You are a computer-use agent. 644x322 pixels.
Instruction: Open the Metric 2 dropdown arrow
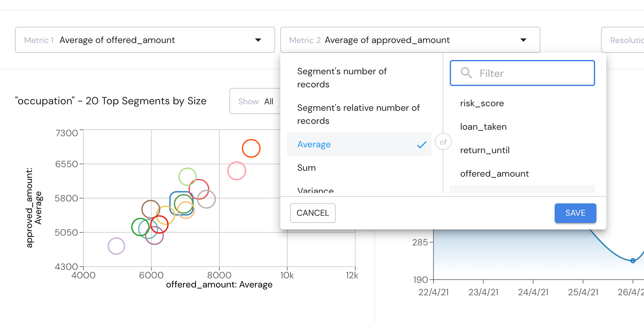point(523,40)
